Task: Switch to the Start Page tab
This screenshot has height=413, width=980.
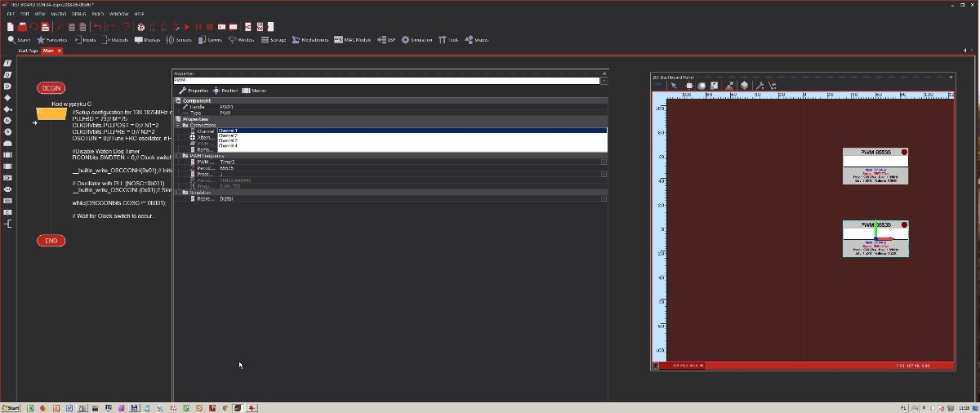Action: (x=28, y=51)
